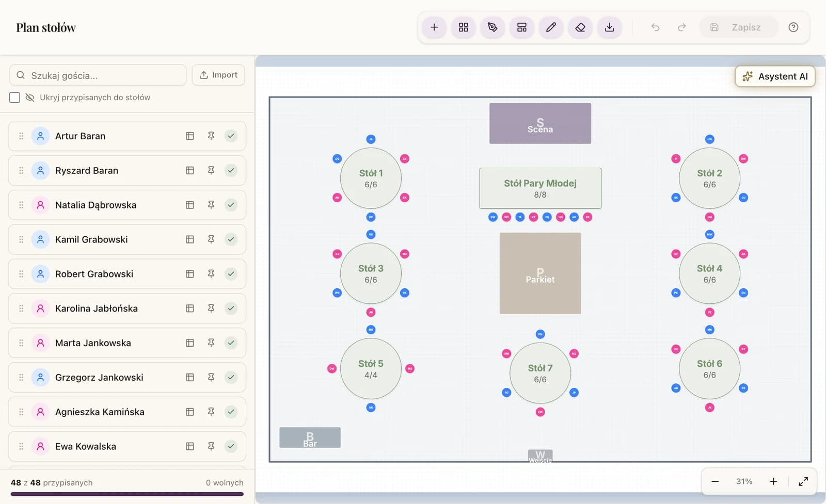
Task: Toggle confirmation check for Agnieszka Kamińska
Action: pyautogui.click(x=231, y=412)
